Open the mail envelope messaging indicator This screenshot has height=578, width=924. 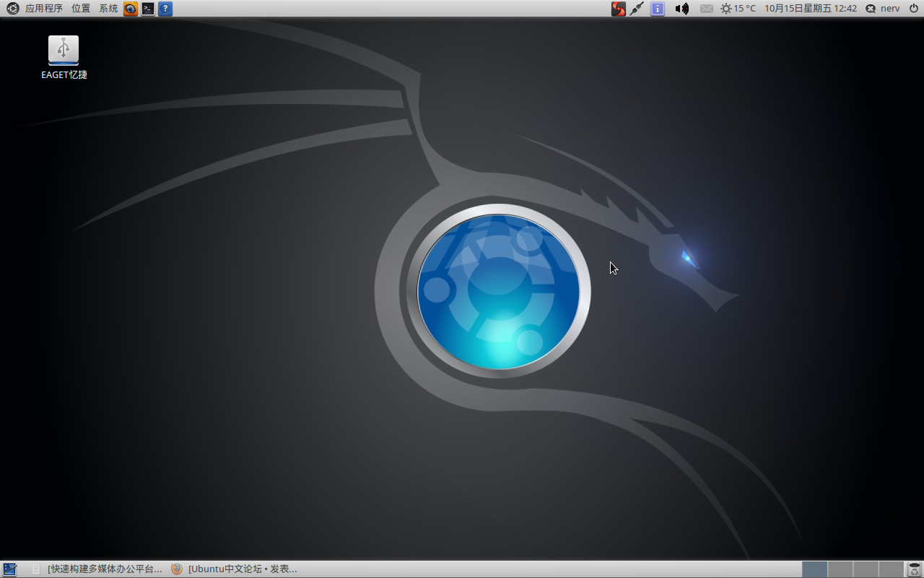707,9
